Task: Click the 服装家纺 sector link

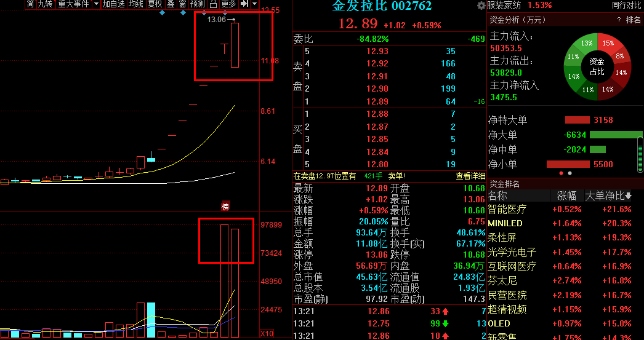Action: 504,6
